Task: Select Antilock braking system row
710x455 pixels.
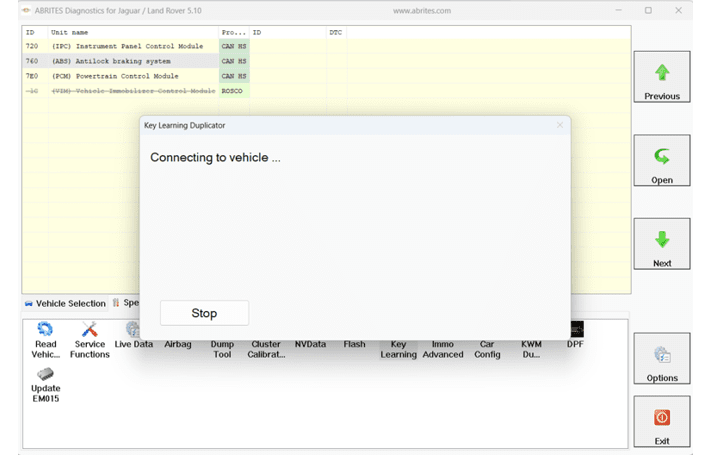Action: click(326, 61)
